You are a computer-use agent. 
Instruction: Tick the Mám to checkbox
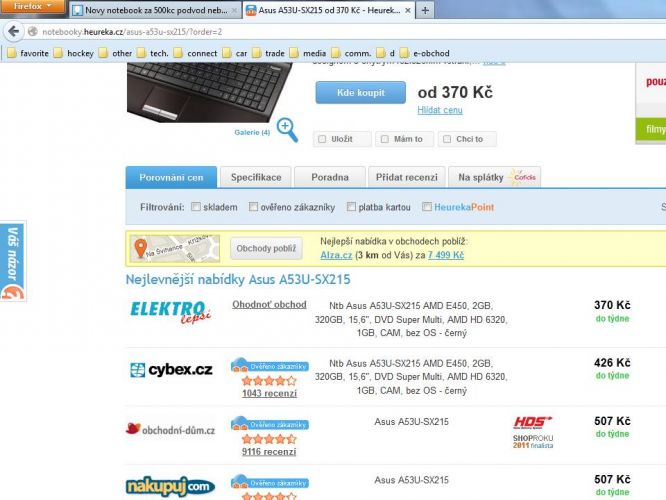pyautogui.click(x=384, y=139)
